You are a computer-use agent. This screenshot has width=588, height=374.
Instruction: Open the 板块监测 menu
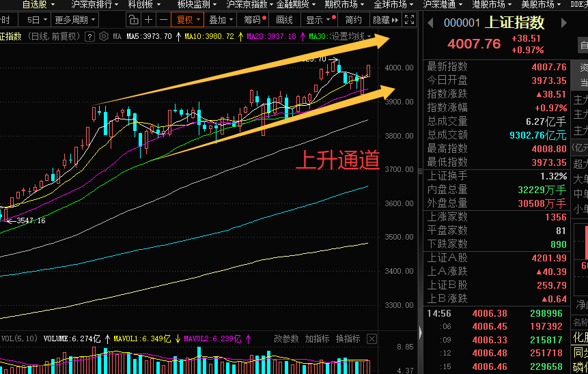197,5
